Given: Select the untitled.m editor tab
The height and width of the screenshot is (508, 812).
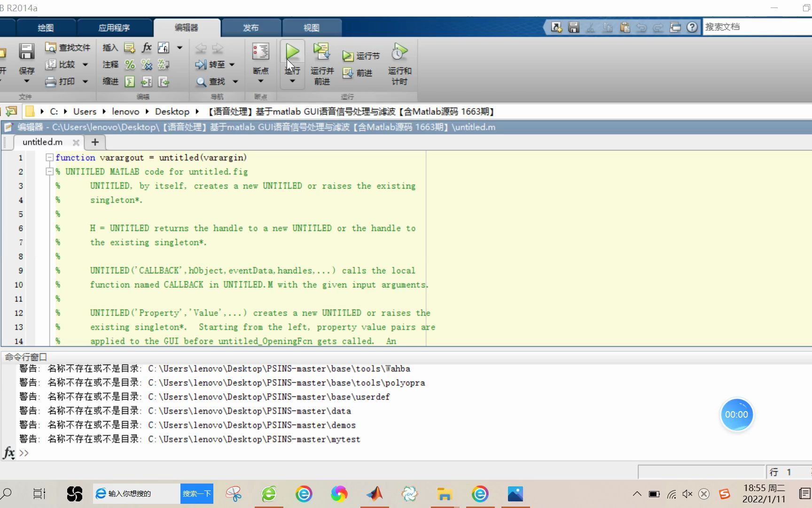Looking at the screenshot, I should pos(42,142).
